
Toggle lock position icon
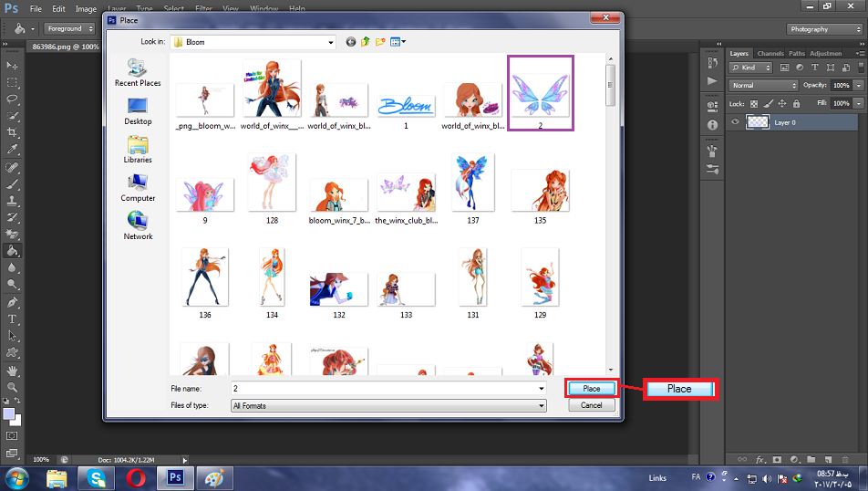(782, 104)
